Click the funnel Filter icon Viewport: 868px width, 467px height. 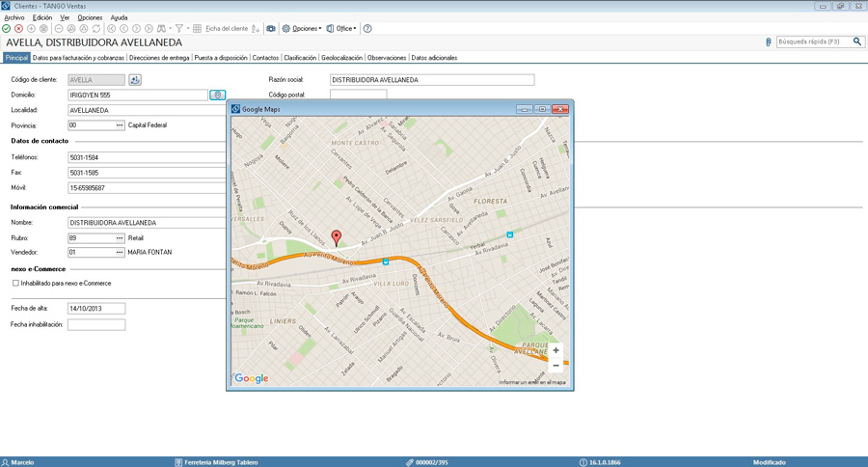179,29
